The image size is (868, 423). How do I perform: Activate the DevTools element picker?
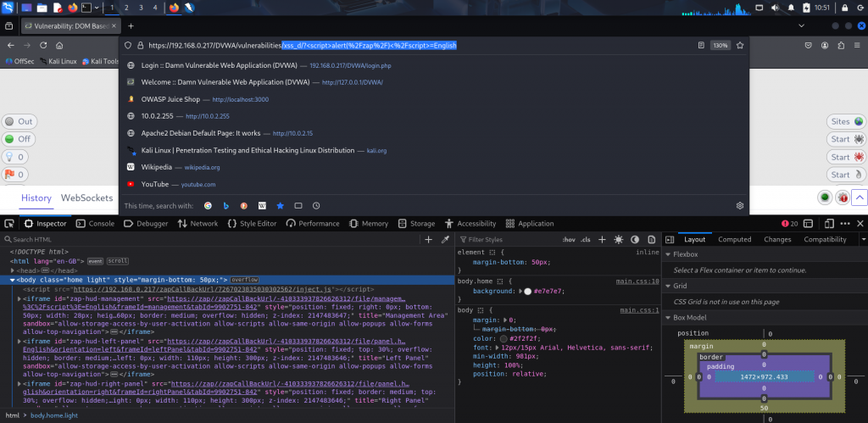(8, 224)
